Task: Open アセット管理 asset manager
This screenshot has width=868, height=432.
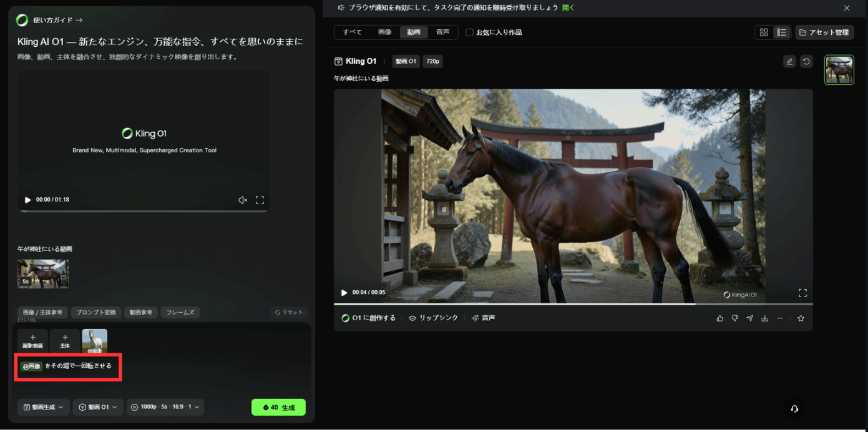Action: pyautogui.click(x=824, y=32)
